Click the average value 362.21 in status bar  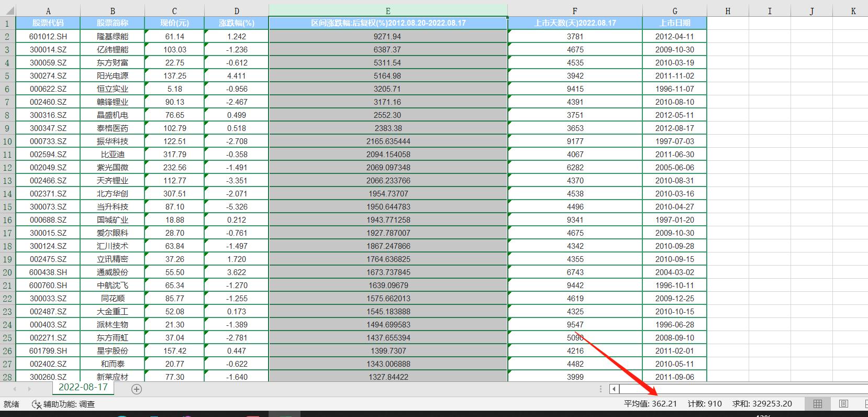pos(650,403)
